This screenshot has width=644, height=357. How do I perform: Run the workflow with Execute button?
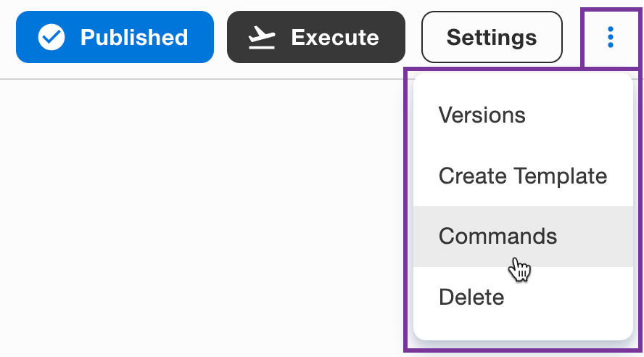[316, 37]
